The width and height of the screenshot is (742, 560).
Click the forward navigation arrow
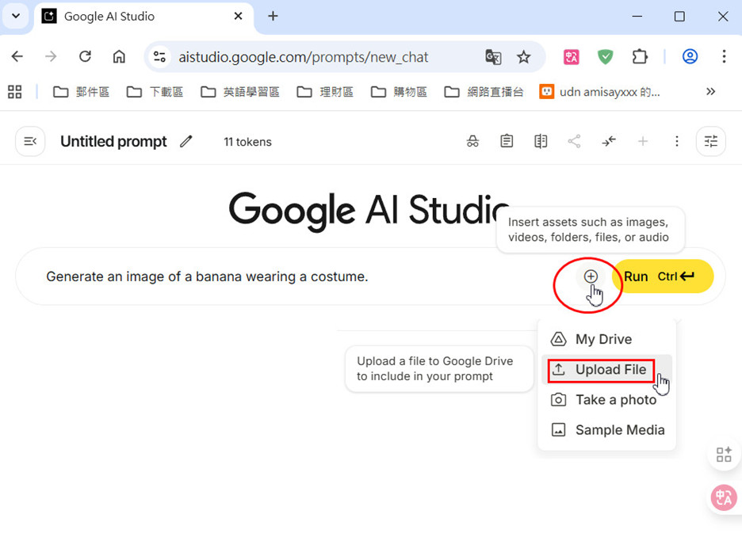(51, 57)
